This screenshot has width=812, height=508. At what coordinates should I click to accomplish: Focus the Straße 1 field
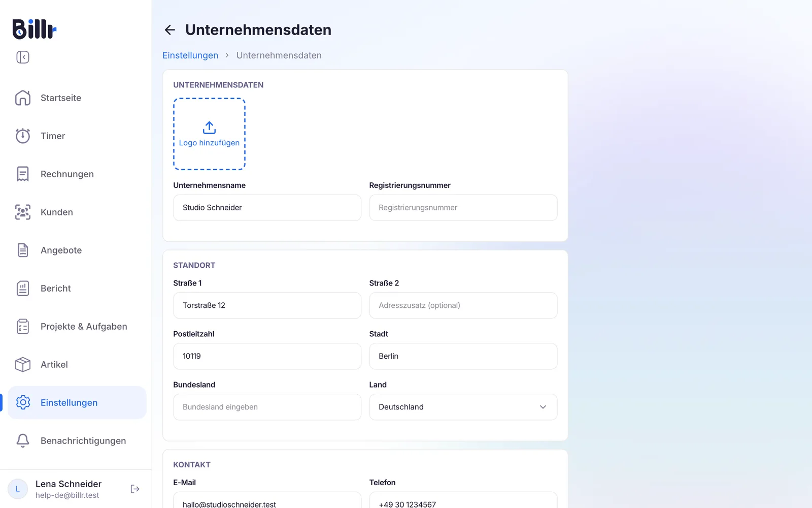point(267,305)
